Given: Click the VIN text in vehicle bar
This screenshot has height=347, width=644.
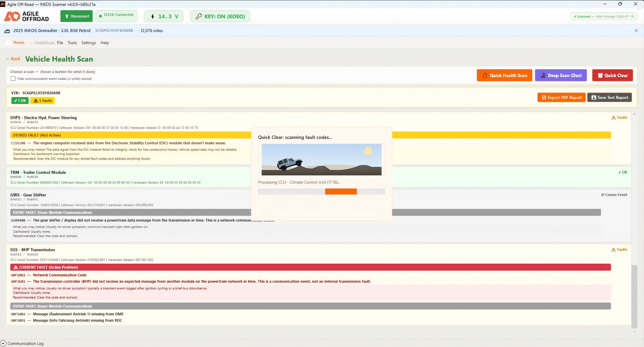Looking at the screenshot, I should pyautogui.click(x=114, y=31).
